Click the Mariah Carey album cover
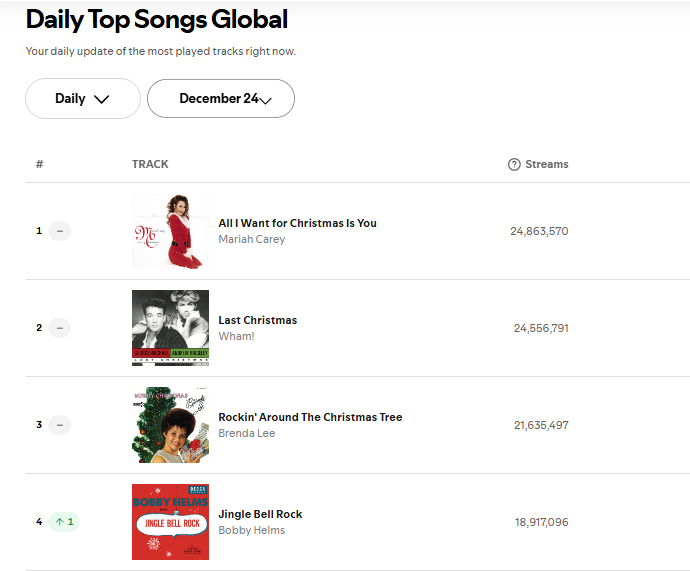The height and width of the screenshot is (571, 690). click(x=170, y=231)
